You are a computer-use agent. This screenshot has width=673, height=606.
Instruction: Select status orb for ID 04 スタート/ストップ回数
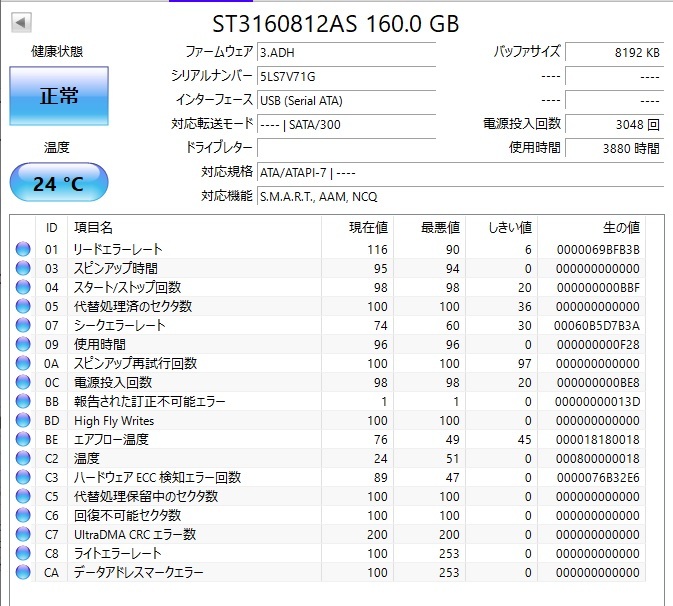(23, 287)
